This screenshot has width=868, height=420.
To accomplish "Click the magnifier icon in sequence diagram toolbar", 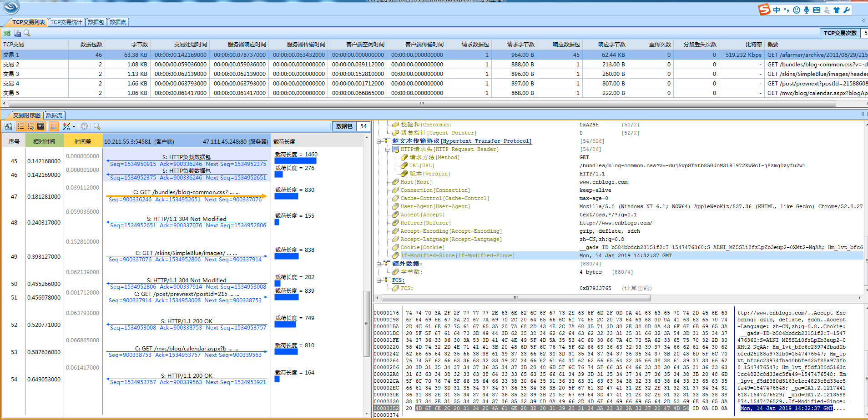I will click(x=97, y=126).
